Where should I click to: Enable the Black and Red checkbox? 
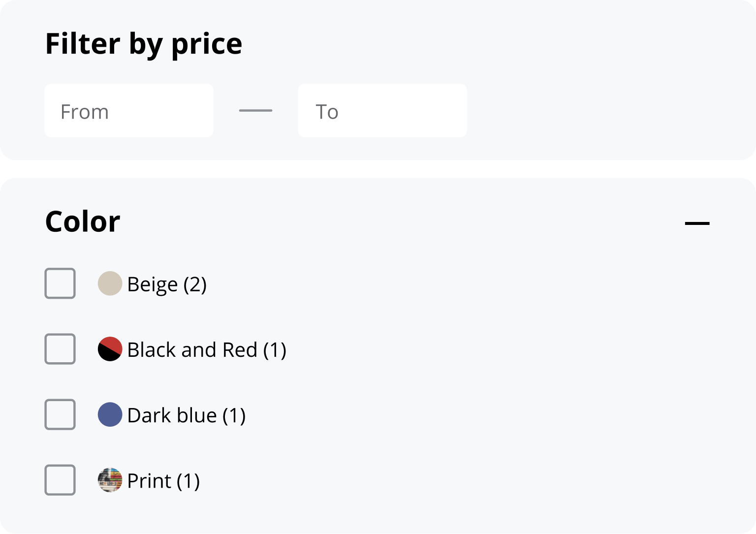click(x=60, y=349)
